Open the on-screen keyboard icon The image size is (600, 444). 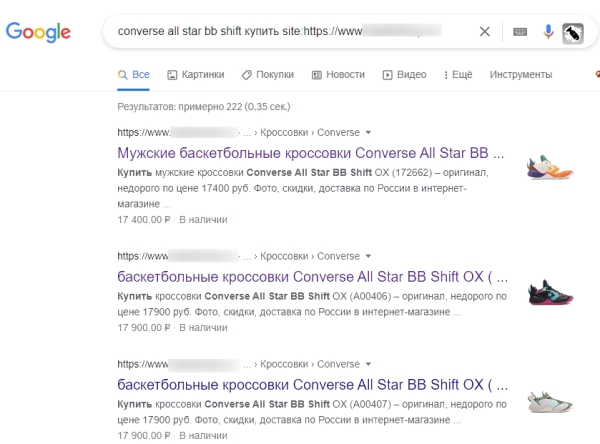(520, 31)
